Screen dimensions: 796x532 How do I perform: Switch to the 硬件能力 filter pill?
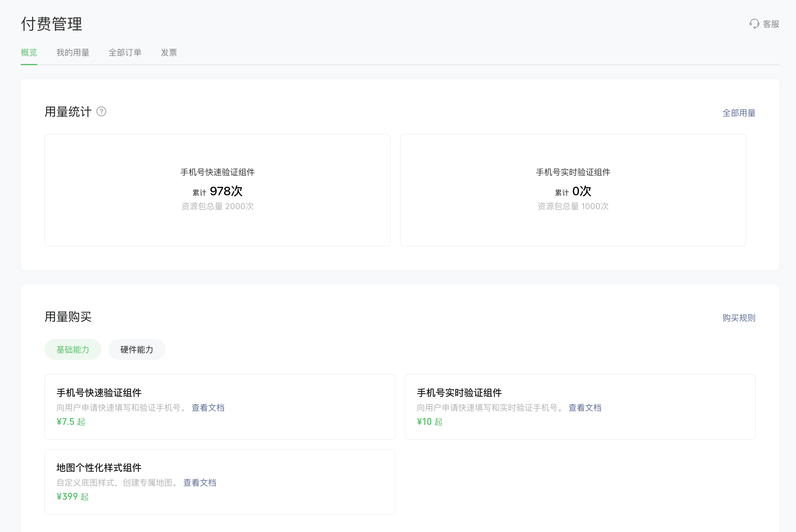click(x=136, y=350)
